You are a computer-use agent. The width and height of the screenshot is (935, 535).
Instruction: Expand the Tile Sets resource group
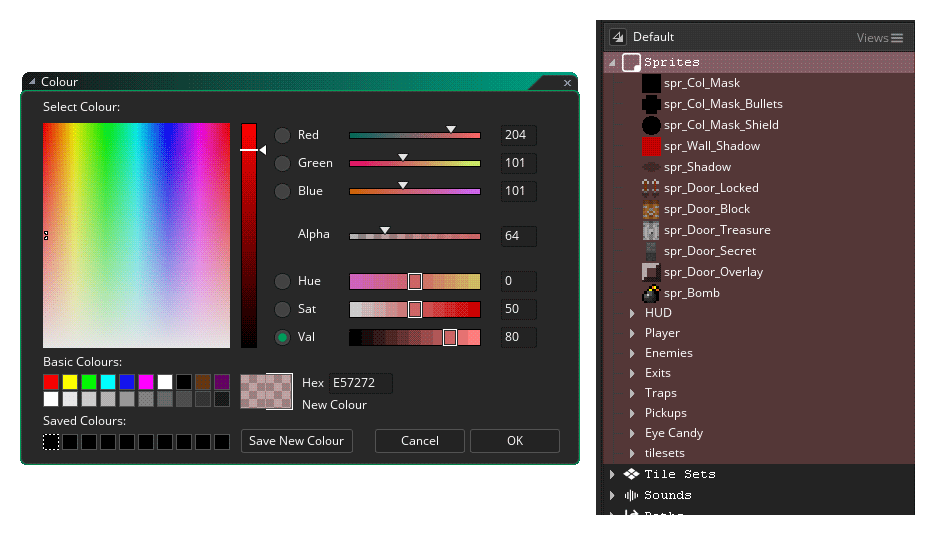612,474
